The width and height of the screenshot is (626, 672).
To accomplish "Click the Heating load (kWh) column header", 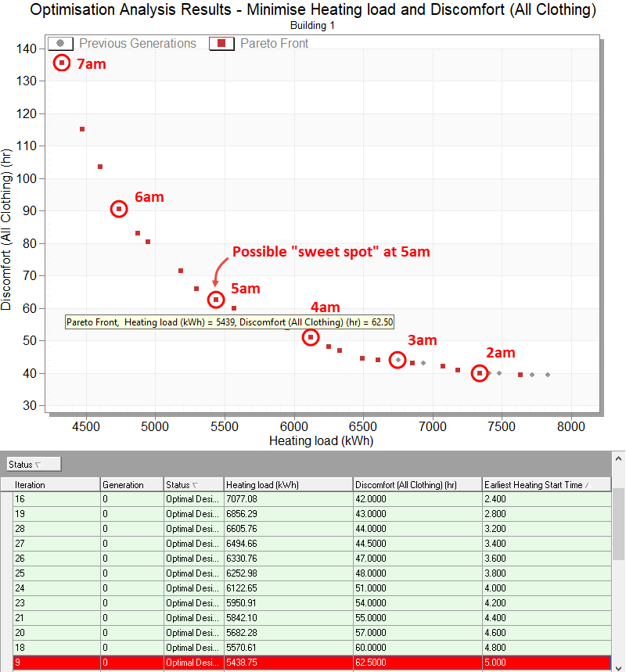I will click(287, 485).
